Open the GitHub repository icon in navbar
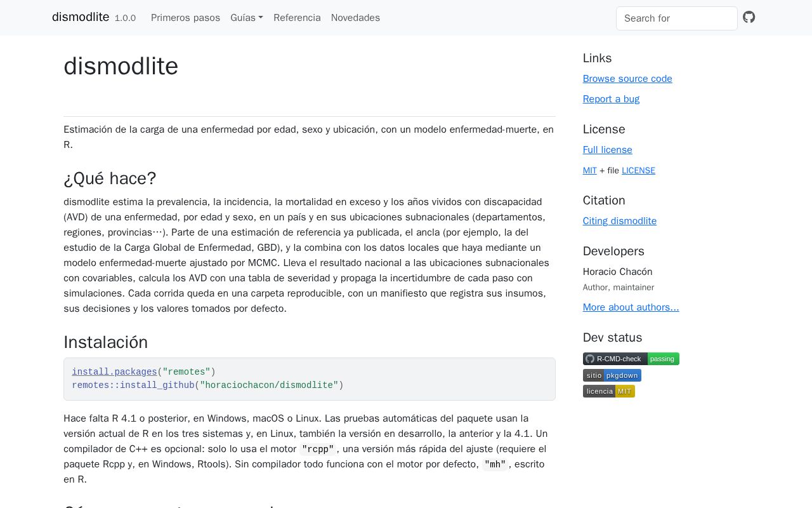 pyautogui.click(x=749, y=17)
